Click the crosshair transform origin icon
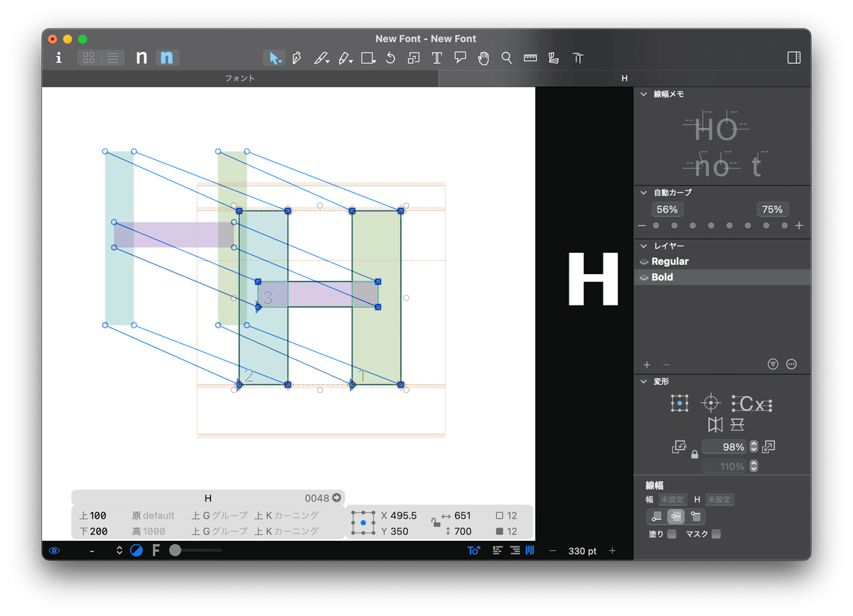 [x=711, y=404]
